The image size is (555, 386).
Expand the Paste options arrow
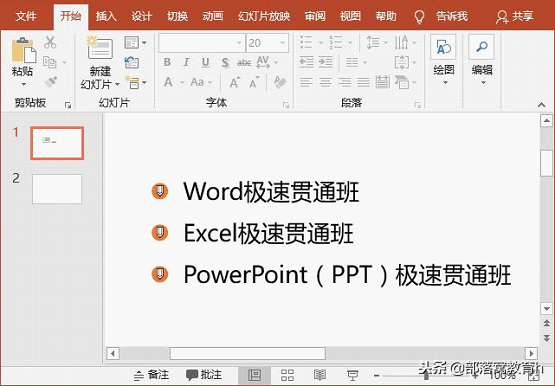(23, 84)
